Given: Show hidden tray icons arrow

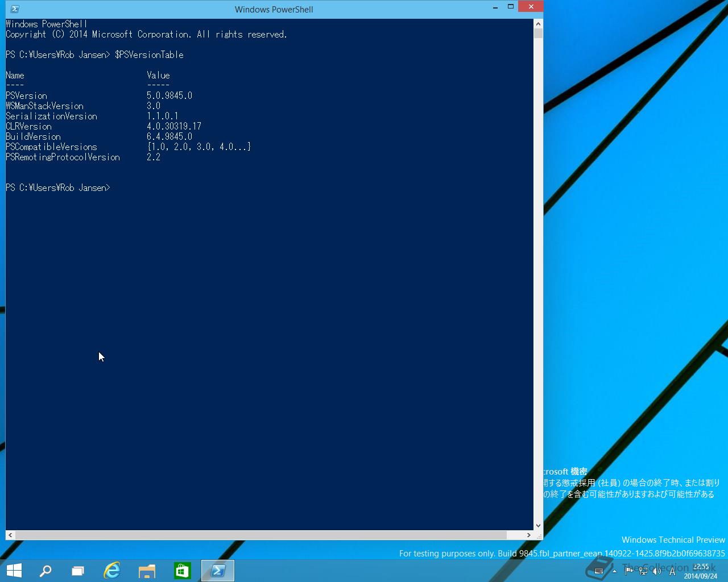Looking at the screenshot, I should (614, 571).
